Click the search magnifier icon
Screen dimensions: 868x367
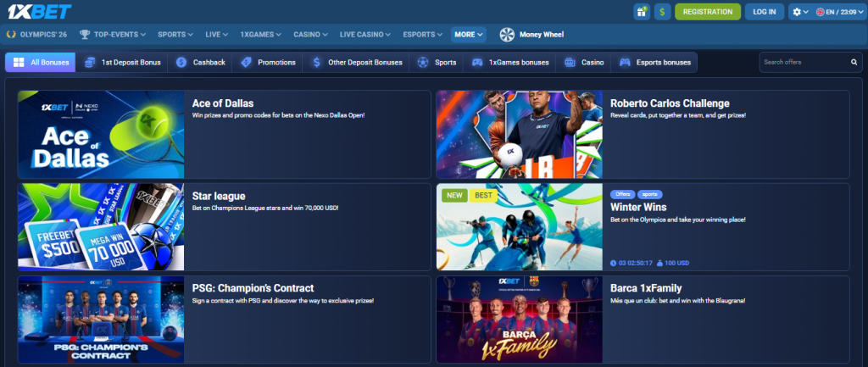(x=854, y=63)
